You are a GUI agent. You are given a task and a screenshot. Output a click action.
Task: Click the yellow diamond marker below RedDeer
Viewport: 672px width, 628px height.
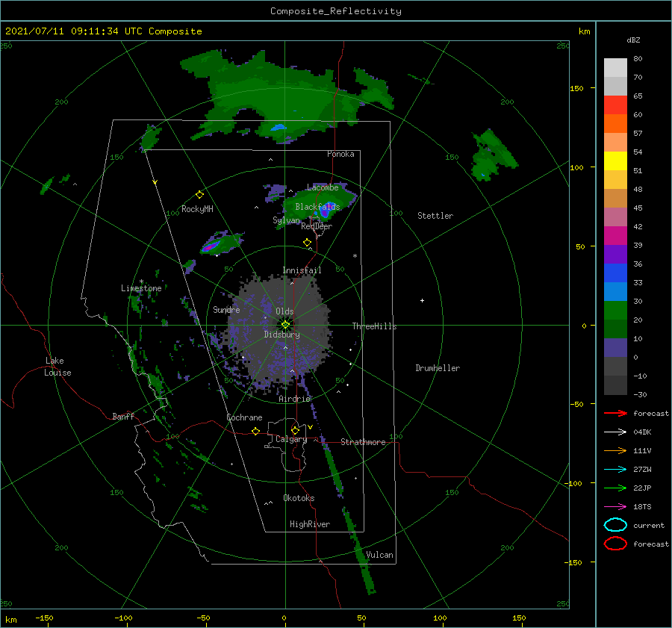pos(307,243)
